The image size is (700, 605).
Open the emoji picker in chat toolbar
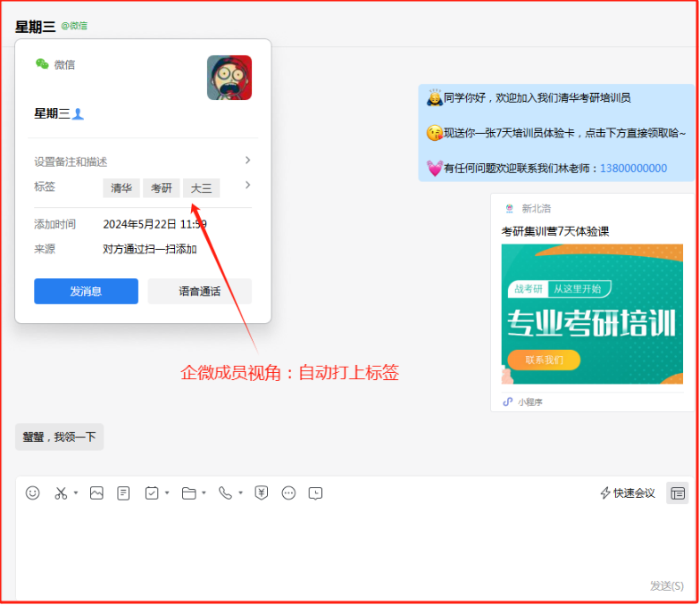click(x=32, y=493)
